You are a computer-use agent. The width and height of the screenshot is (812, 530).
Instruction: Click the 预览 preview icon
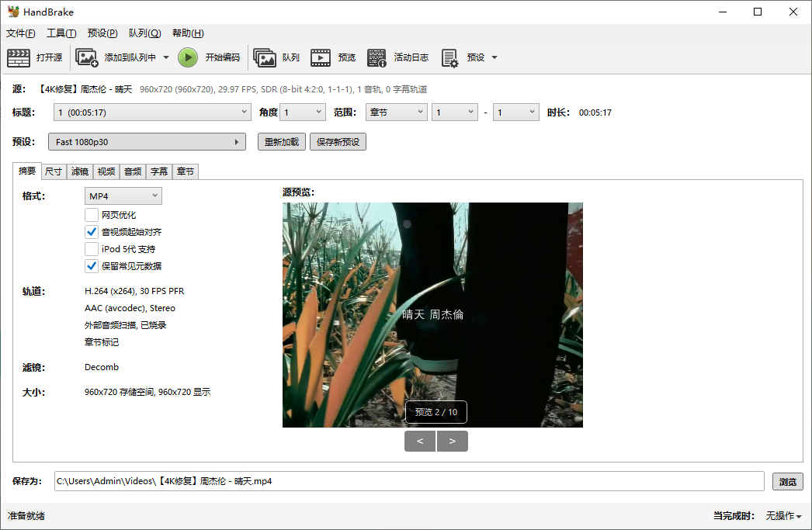pos(321,57)
